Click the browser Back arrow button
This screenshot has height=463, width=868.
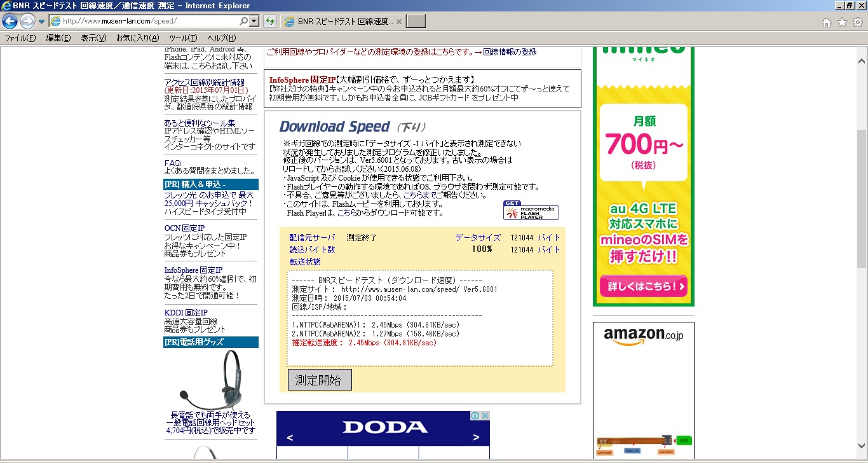[10, 21]
